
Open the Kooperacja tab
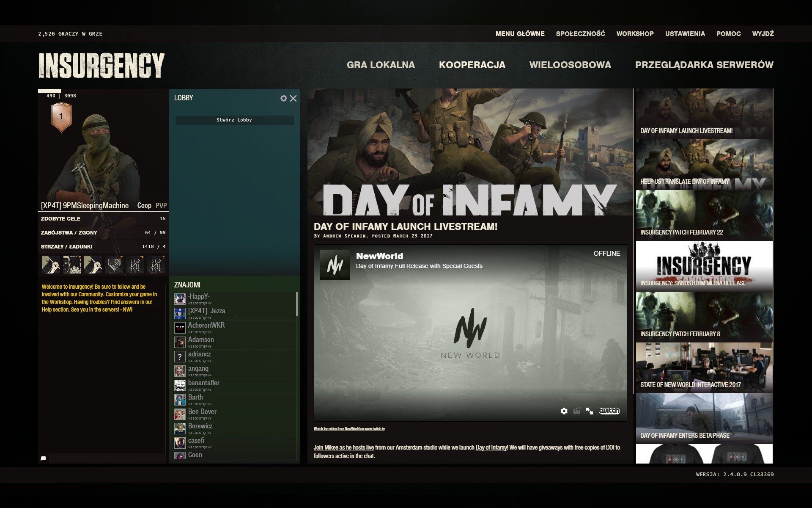[x=472, y=65]
